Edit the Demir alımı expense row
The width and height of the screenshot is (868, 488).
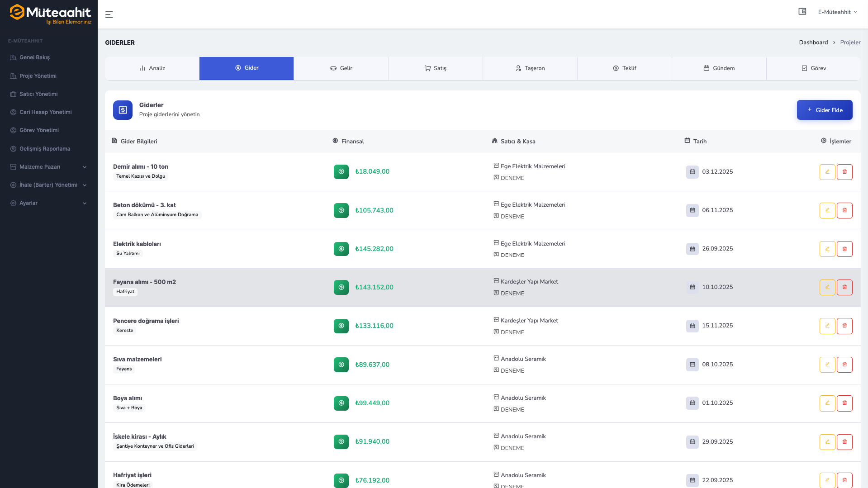(827, 172)
